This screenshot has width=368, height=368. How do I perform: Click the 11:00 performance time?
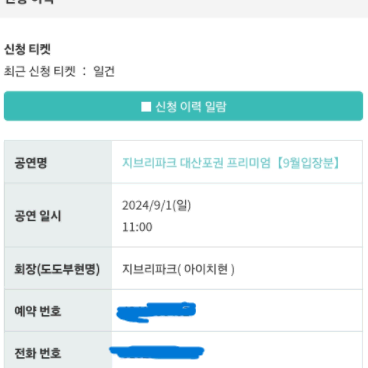pos(137,227)
